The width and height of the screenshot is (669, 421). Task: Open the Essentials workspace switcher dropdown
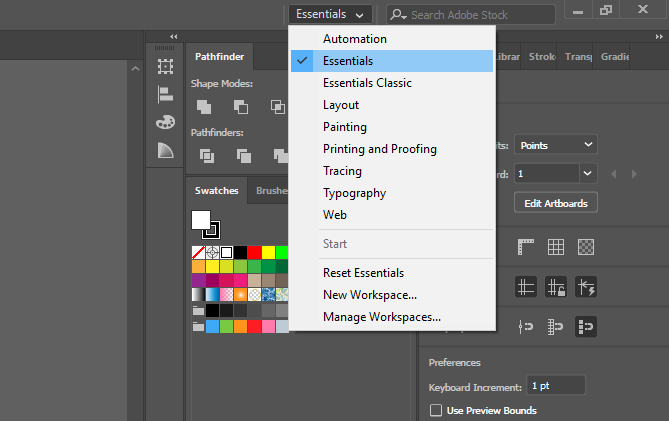point(331,14)
